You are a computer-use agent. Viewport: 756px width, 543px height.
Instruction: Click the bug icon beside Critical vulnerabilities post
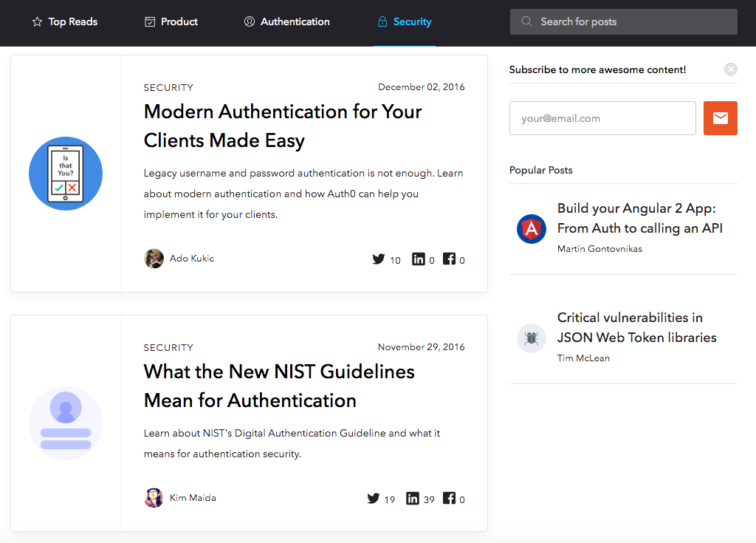[531, 338]
